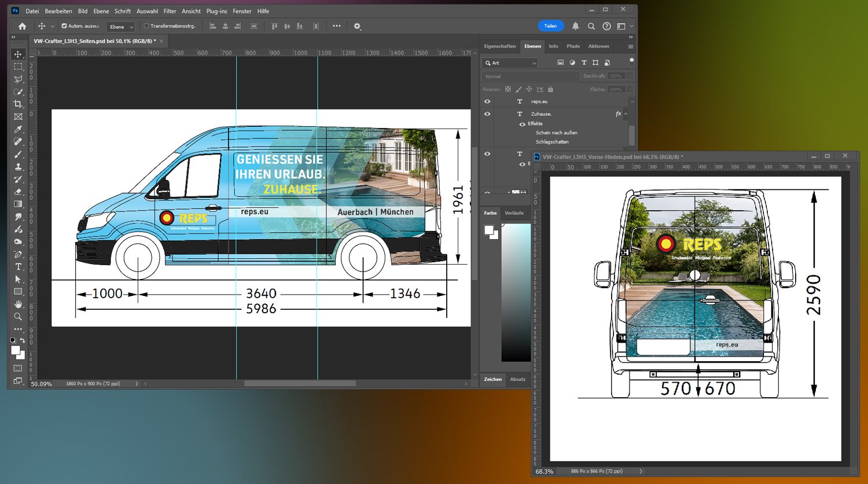The height and width of the screenshot is (484, 868).
Task: Switch to the Eigenschaften tab
Action: [x=500, y=46]
